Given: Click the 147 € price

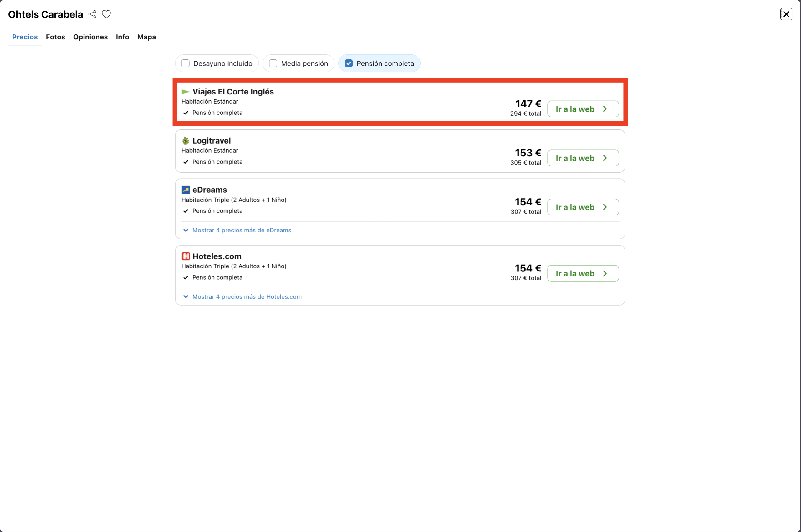Looking at the screenshot, I should 528,104.
